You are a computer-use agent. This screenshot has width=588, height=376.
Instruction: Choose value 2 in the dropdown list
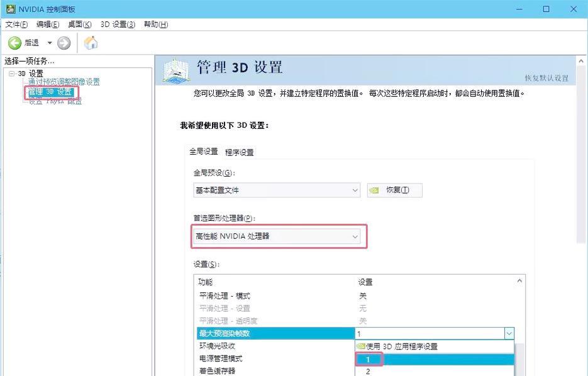(435, 371)
